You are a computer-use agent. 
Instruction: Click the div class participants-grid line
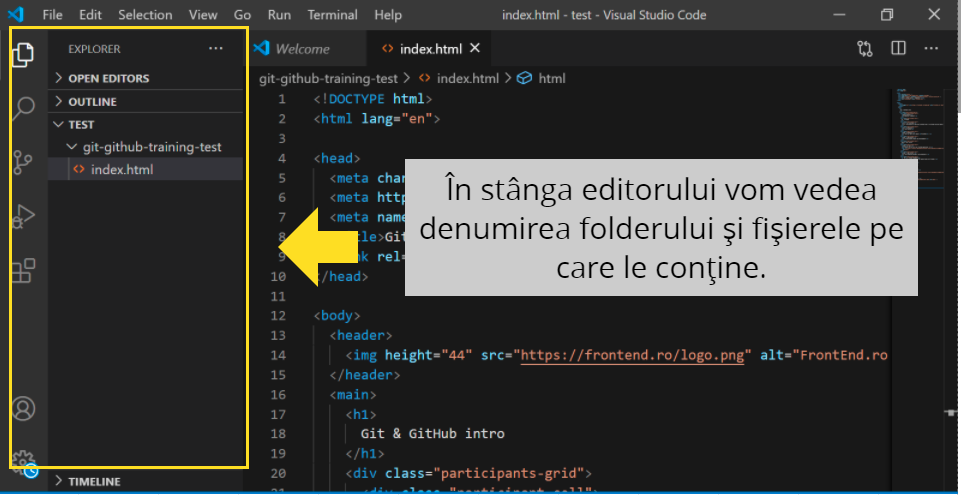(468, 473)
